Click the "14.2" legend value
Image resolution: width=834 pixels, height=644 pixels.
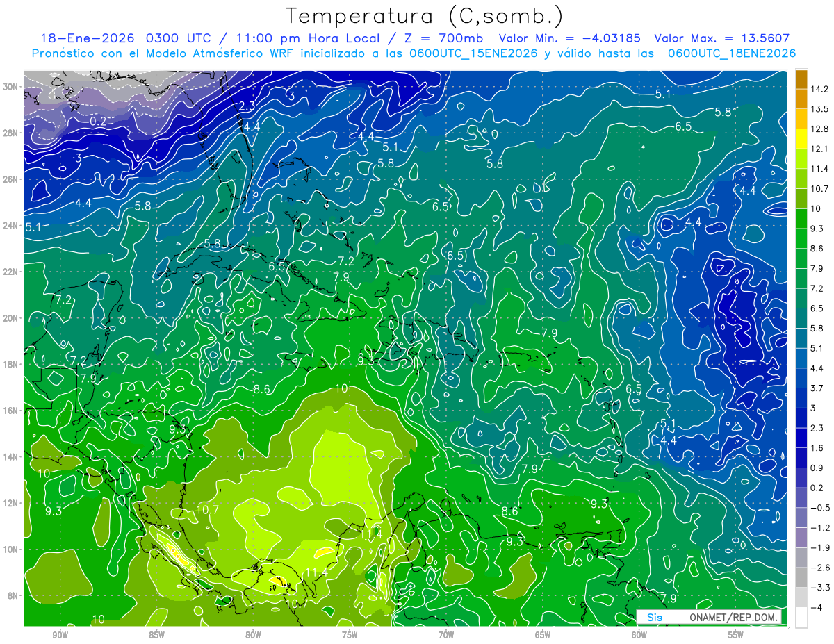819,89
